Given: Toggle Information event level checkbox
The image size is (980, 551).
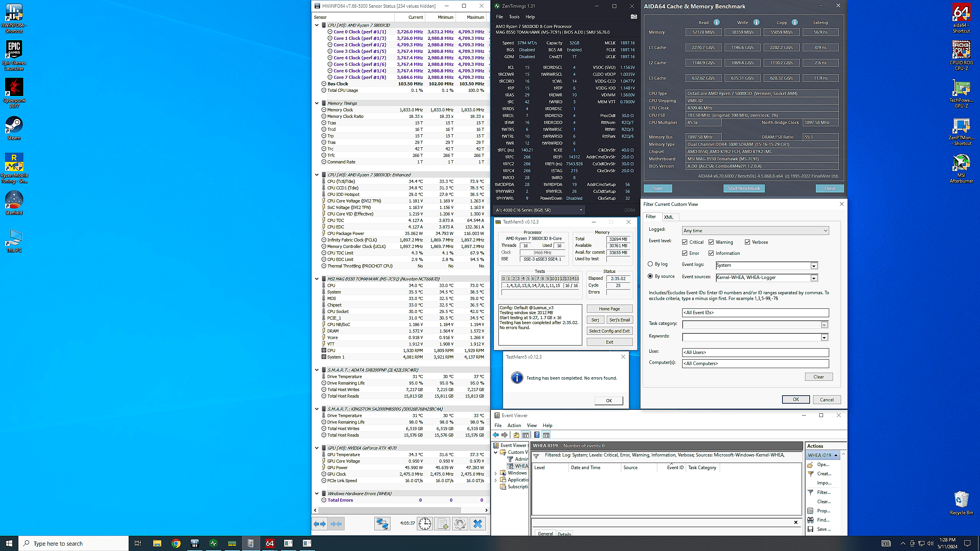Looking at the screenshot, I should click(711, 253).
